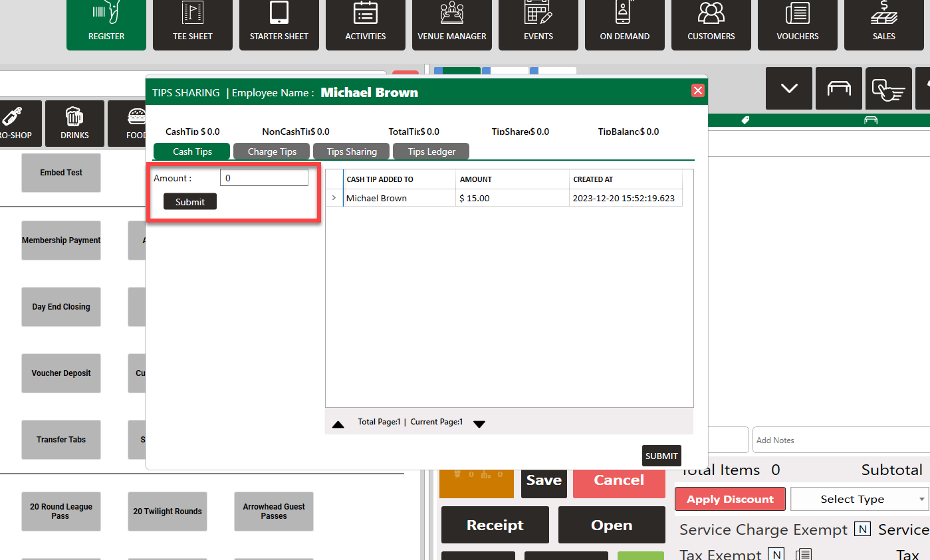Screen dimensions: 930x560
Task: Click the down chevron button at top right
Action: pos(789,88)
